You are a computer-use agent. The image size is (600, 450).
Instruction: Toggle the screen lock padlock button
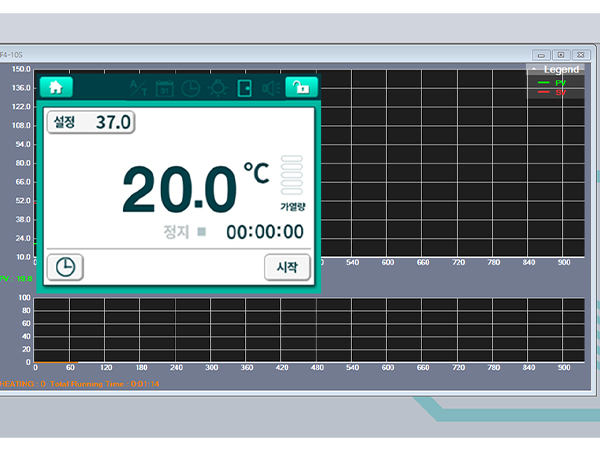click(x=301, y=87)
